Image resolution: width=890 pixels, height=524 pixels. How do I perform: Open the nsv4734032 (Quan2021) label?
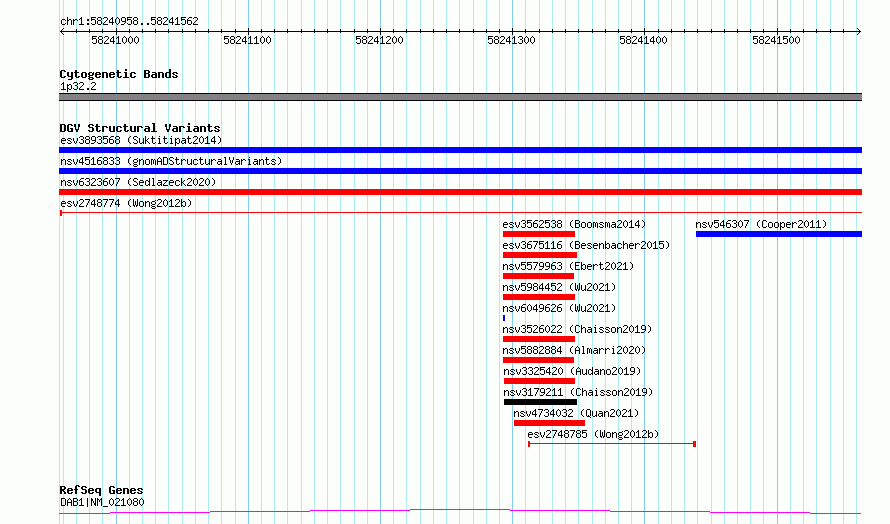[x=576, y=413]
